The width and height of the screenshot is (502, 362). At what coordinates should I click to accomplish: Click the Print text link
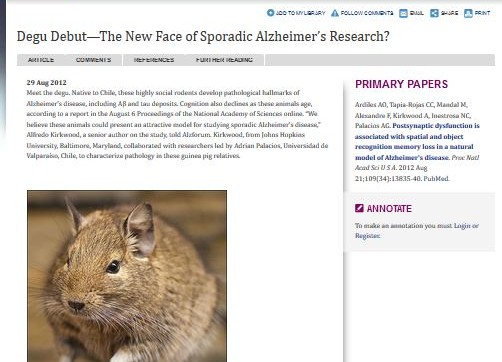pos(482,13)
